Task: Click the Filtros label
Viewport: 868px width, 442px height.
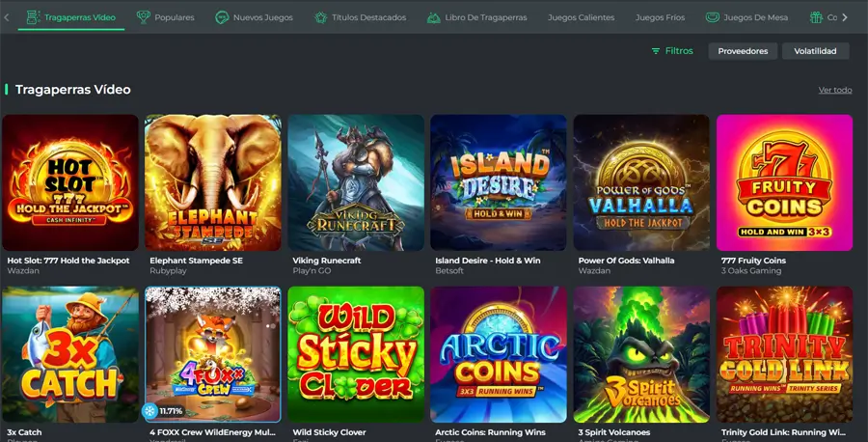Action: click(x=679, y=51)
